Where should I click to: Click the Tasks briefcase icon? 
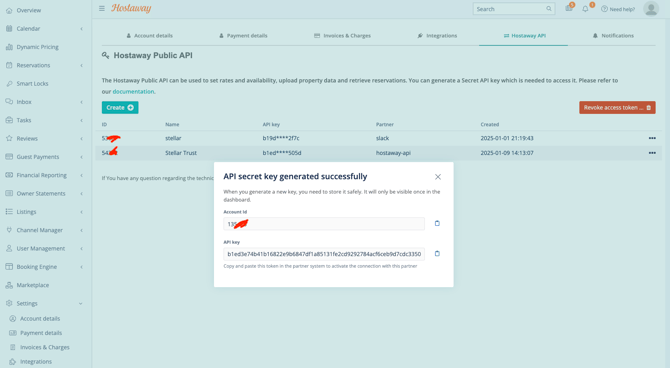click(9, 120)
